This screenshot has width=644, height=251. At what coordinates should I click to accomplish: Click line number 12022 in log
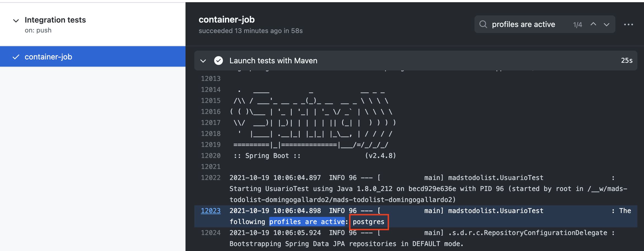(211, 178)
